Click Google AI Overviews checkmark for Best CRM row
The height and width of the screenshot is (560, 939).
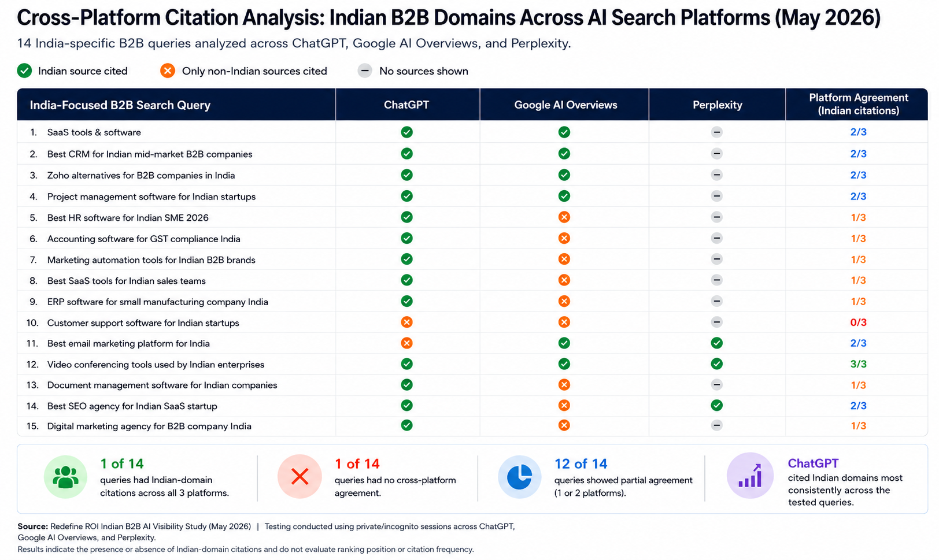564,154
